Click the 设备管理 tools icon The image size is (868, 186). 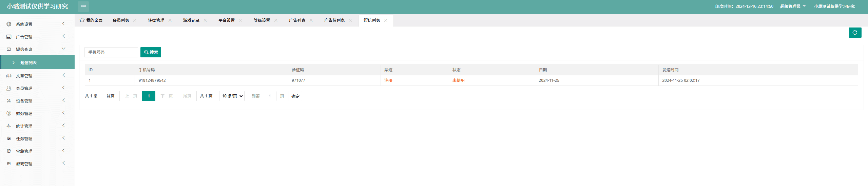tap(9, 101)
